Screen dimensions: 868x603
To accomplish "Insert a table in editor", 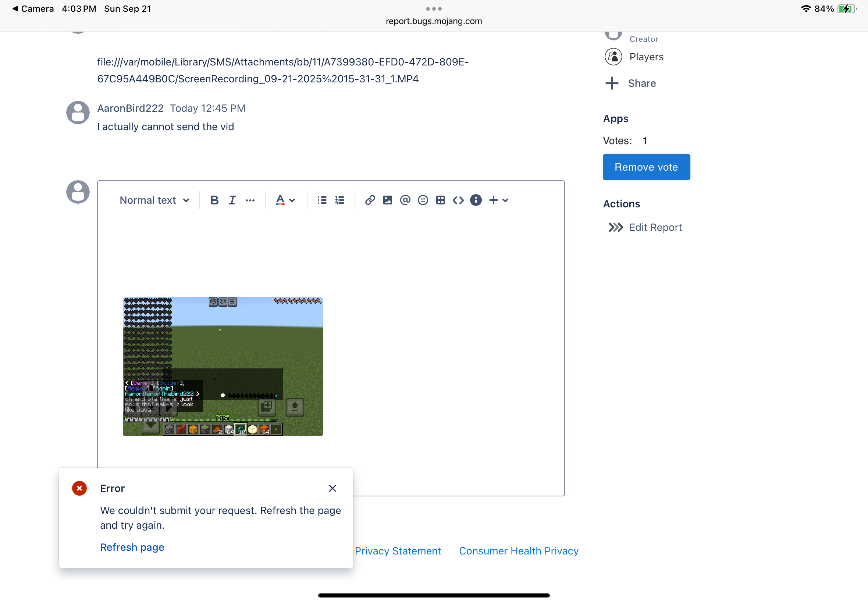I will click(x=440, y=200).
